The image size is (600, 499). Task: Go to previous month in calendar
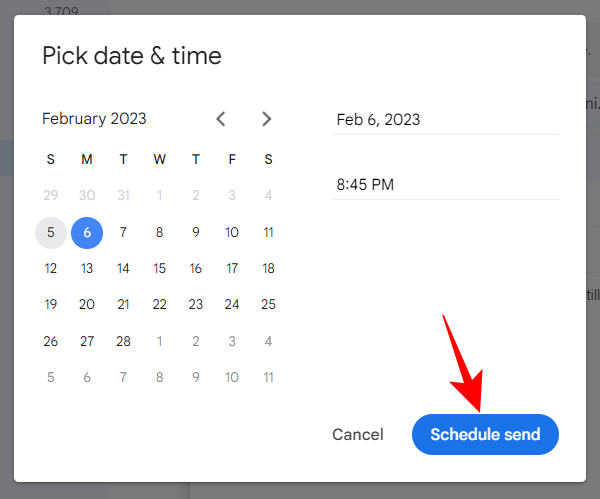tap(221, 119)
